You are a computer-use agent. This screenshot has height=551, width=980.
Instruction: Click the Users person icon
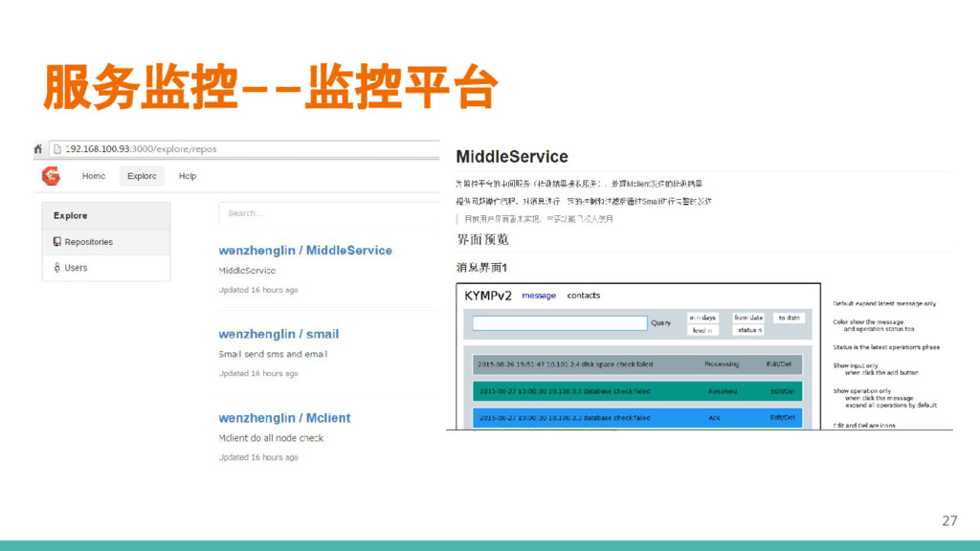pyautogui.click(x=56, y=268)
